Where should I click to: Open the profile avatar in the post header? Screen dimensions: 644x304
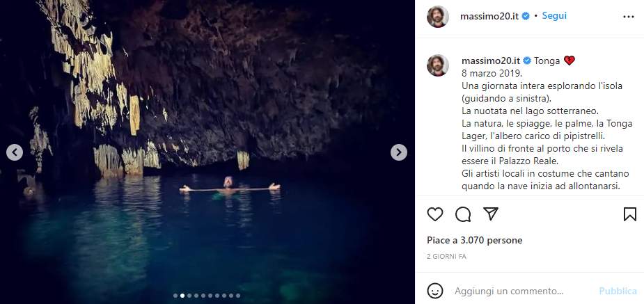point(438,16)
